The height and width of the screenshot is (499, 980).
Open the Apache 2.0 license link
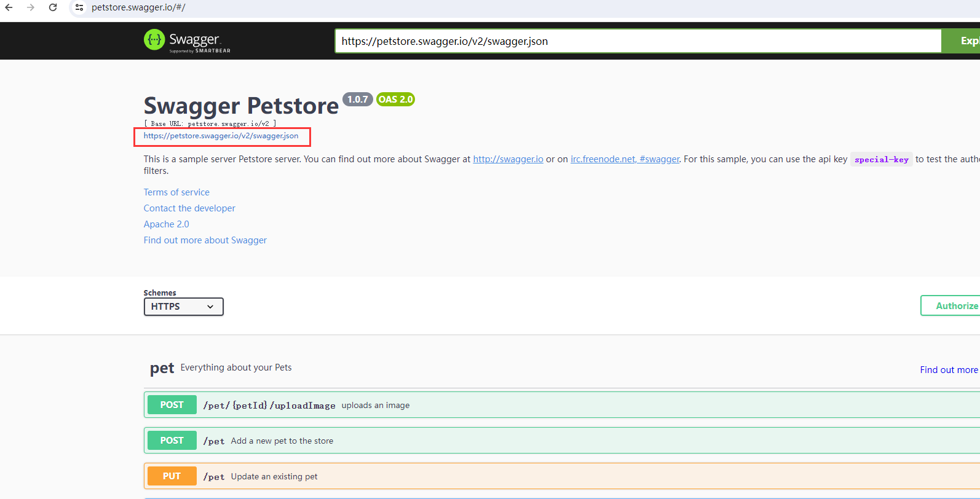click(167, 224)
